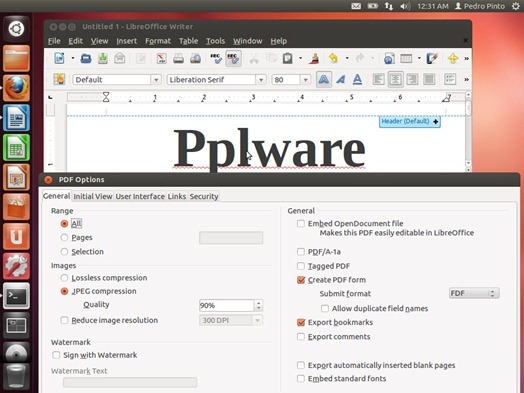Open the Insert menu
Viewport: 524px width, 393px height.
[x=127, y=41]
